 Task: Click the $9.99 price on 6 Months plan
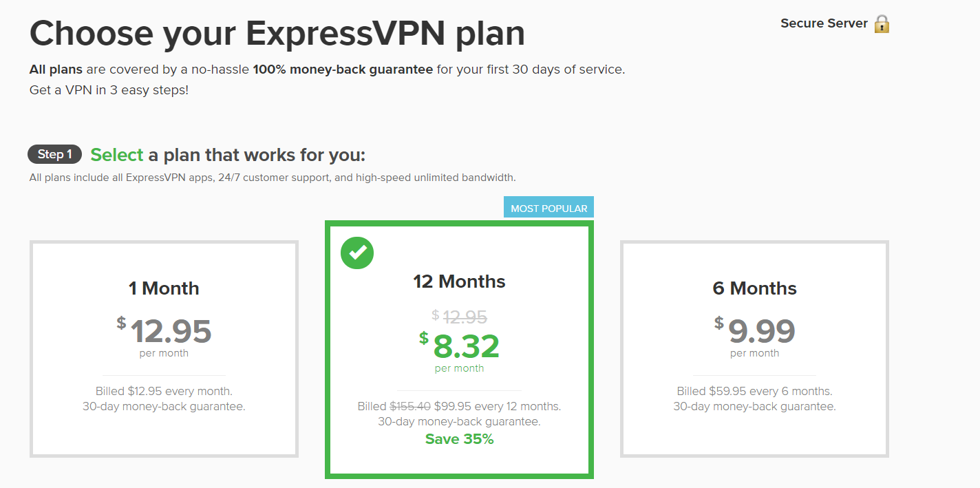point(761,331)
